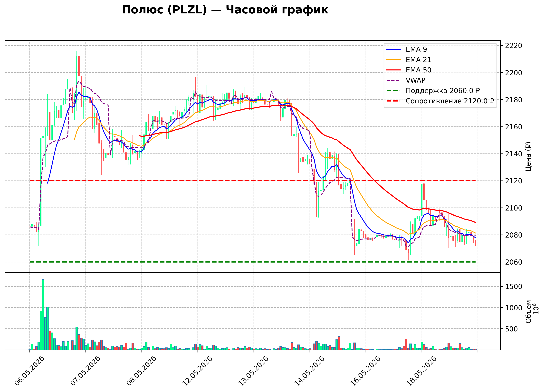This screenshot has height=392, width=545.
Task: Click the price axis tick "2120"
Action: (514, 181)
